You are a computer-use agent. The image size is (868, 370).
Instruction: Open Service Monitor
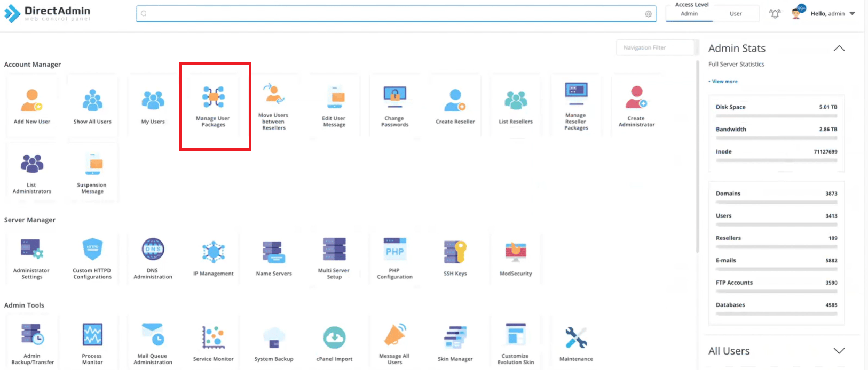[x=214, y=342]
